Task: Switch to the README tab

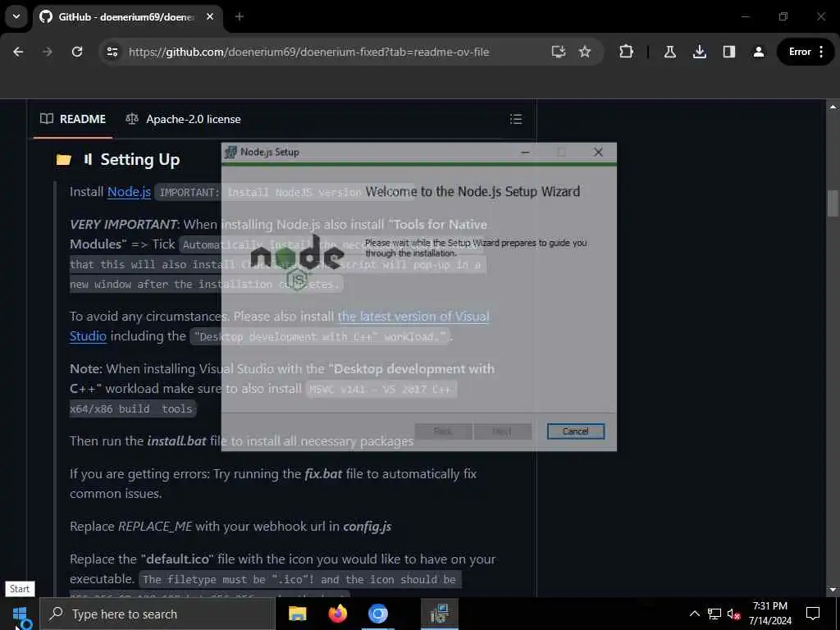Action: tap(73, 119)
